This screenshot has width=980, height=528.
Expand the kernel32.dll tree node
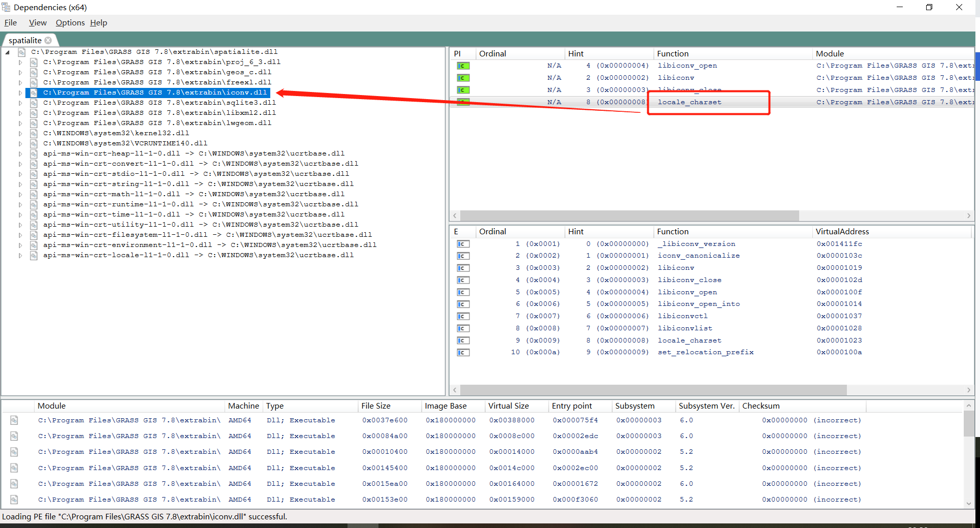pyautogui.click(x=20, y=133)
